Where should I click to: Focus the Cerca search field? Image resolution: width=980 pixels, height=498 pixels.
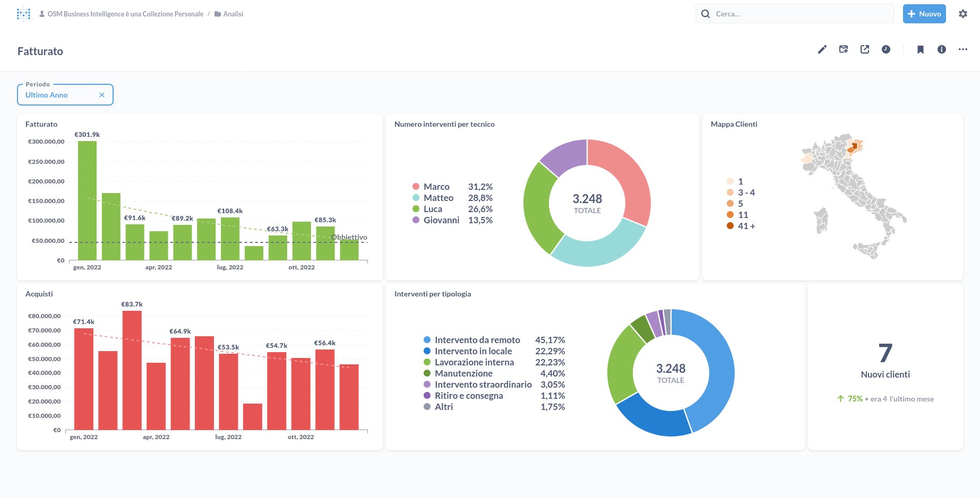[795, 14]
